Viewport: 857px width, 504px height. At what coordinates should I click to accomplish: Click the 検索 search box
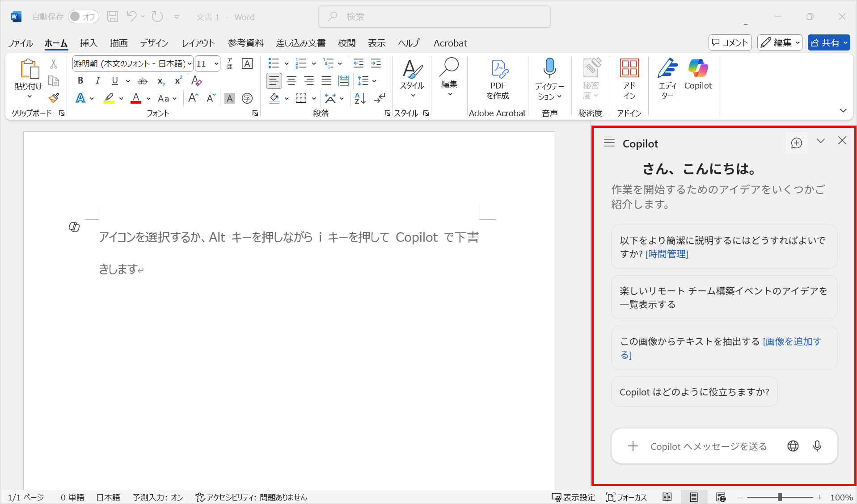pyautogui.click(x=434, y=17)
